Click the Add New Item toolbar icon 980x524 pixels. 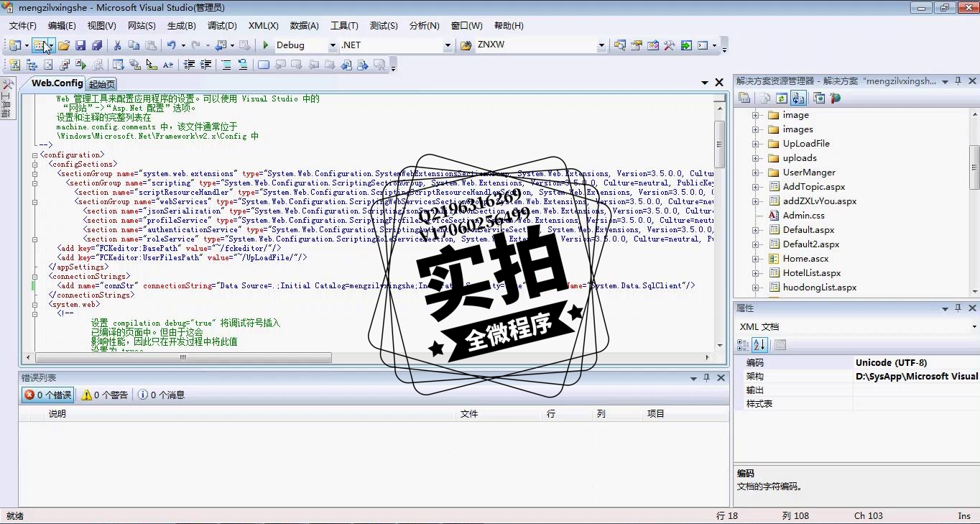40,45
